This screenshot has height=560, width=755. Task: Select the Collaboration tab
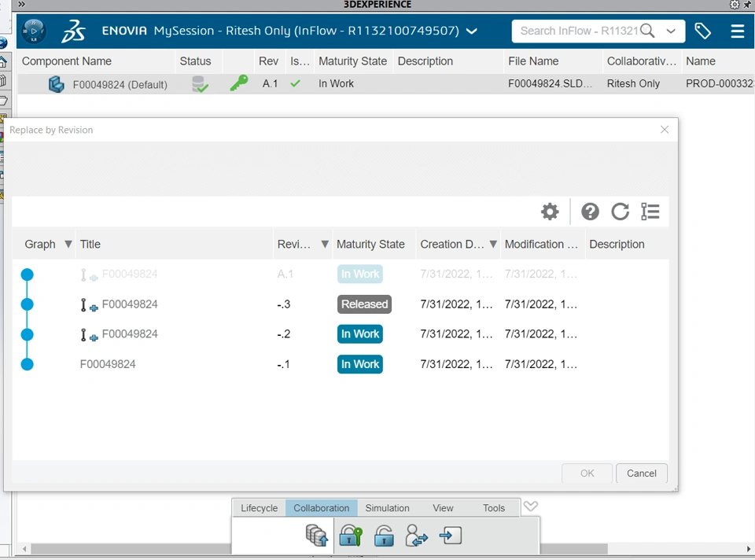[321, 508]
